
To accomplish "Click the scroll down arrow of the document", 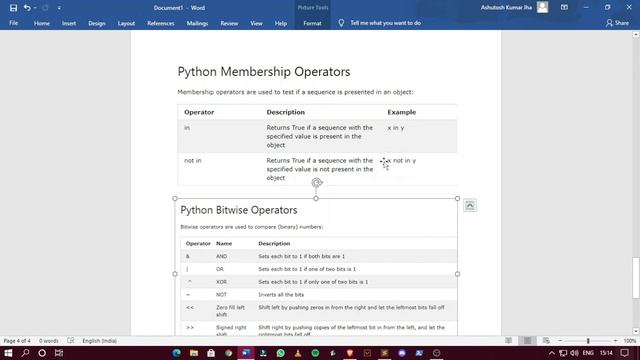I will [636, 331].
